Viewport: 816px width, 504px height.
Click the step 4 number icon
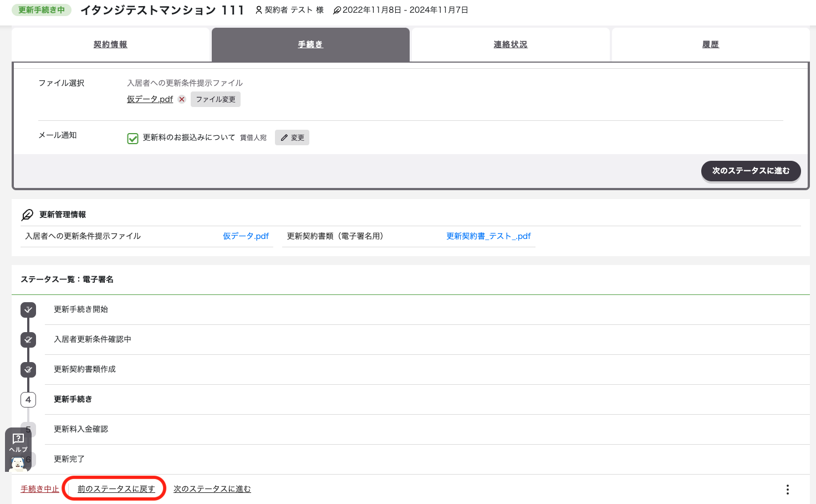tap(28, 399)
